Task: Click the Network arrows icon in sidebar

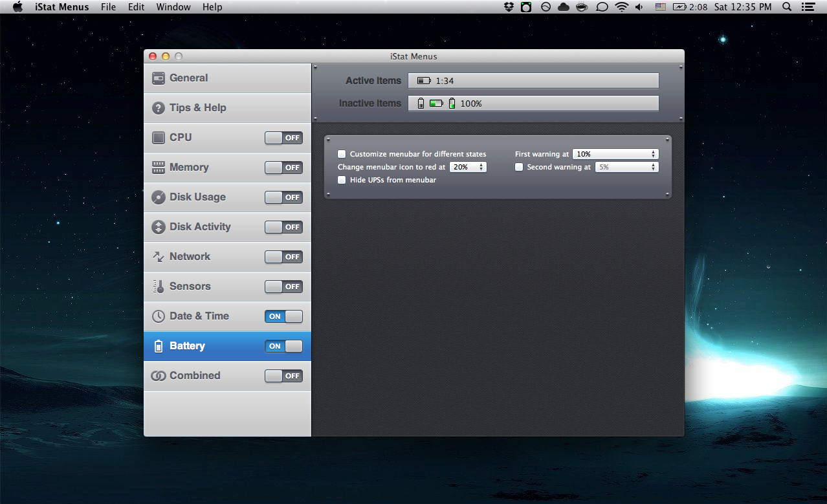Action: point(159,257)
